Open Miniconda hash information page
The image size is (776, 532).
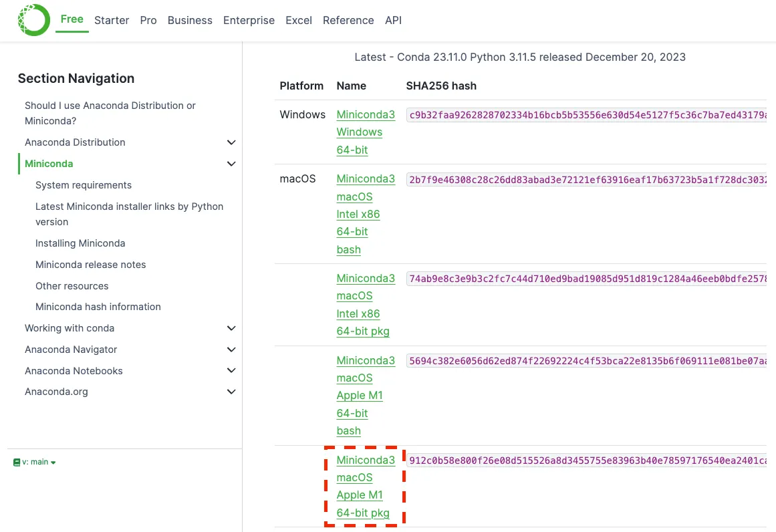(98, 307)
